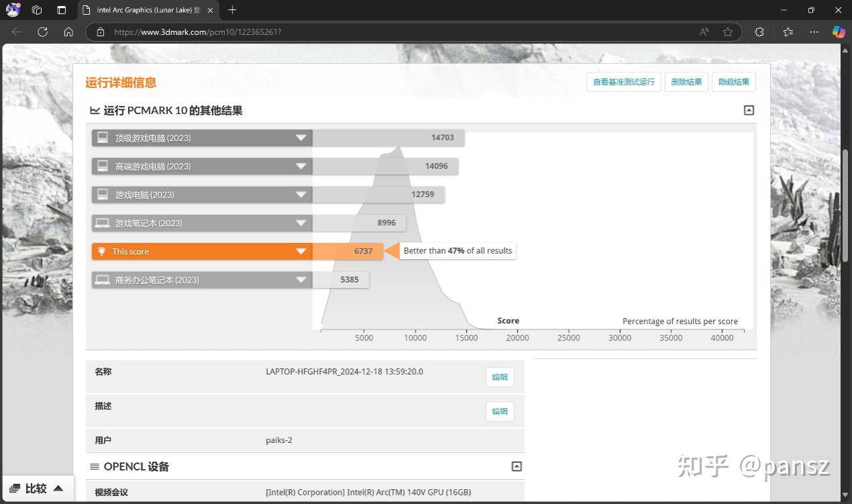This screenshot has width=852, height=504.
Task: Collapse the 运行 PCMARK 10 的其他结果 section
Action: (749, 110)
